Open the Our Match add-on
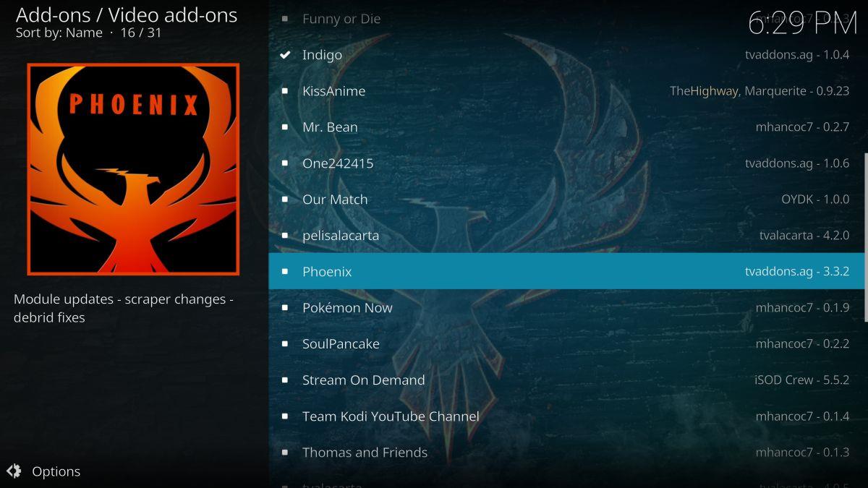Screen dimensions: 868x488 click(x=568, y=199)
